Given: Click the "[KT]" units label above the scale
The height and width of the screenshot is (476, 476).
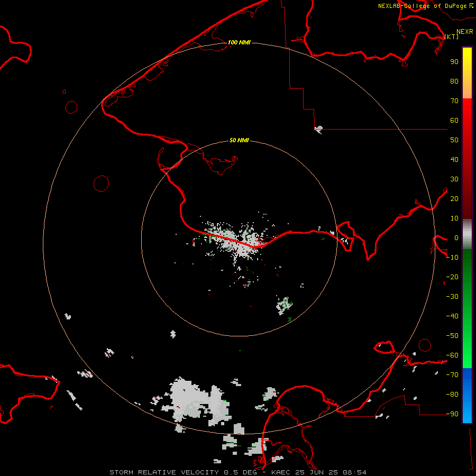Looking at the screenshot, I should 452,36.
